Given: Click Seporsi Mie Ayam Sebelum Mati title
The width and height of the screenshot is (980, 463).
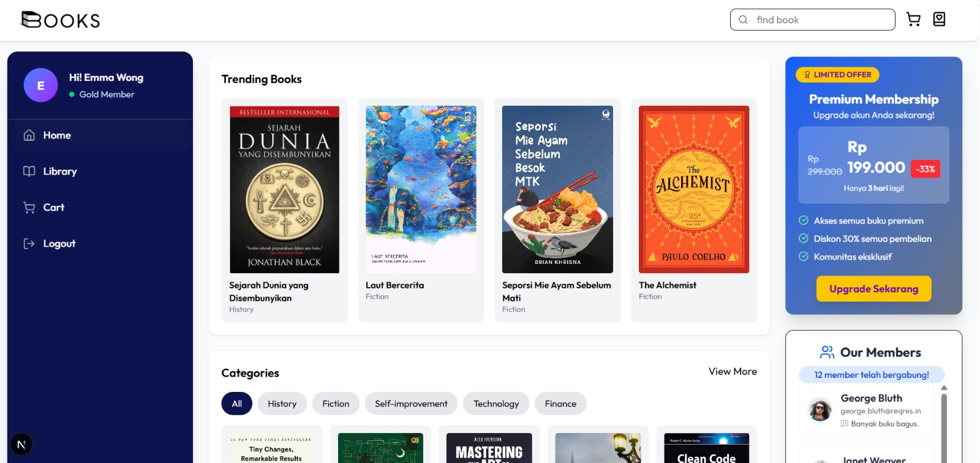Looking at the screenshot, I should pyautogui.click(x=556, y=292).
